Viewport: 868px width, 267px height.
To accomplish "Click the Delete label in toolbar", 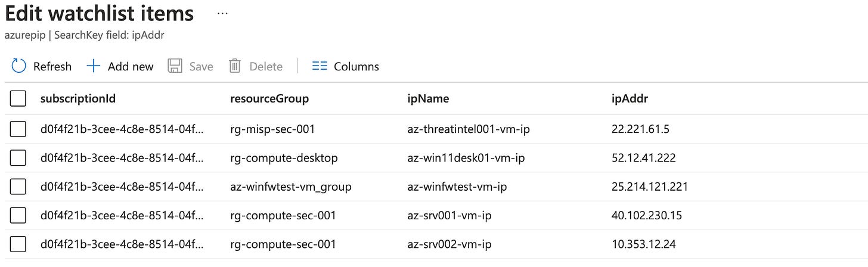I will click(266, 66).
